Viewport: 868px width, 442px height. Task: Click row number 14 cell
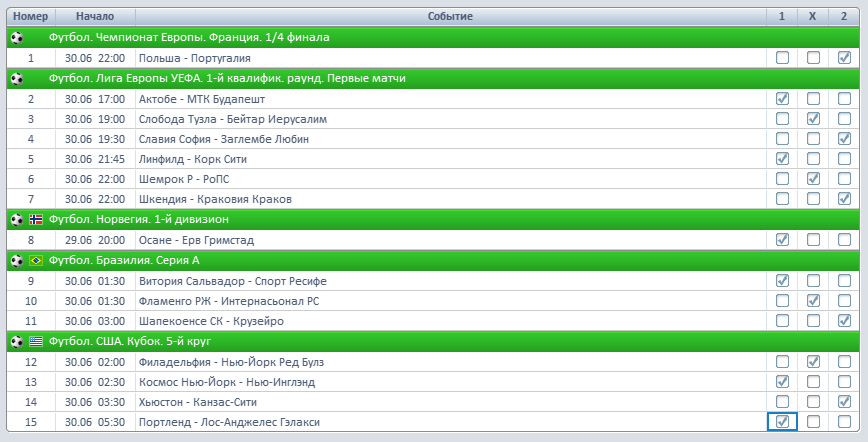[x=31, y=402]
